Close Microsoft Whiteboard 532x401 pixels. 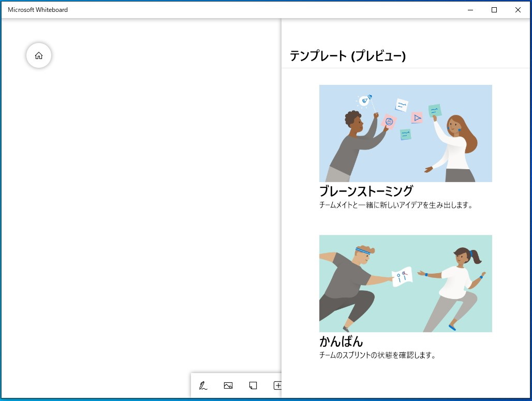click(x=518, y=9)
